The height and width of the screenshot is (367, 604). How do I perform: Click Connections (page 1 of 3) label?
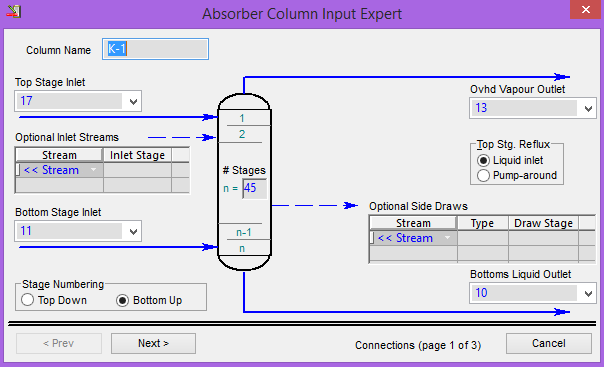pyautogui.click(x=418, y=345)
